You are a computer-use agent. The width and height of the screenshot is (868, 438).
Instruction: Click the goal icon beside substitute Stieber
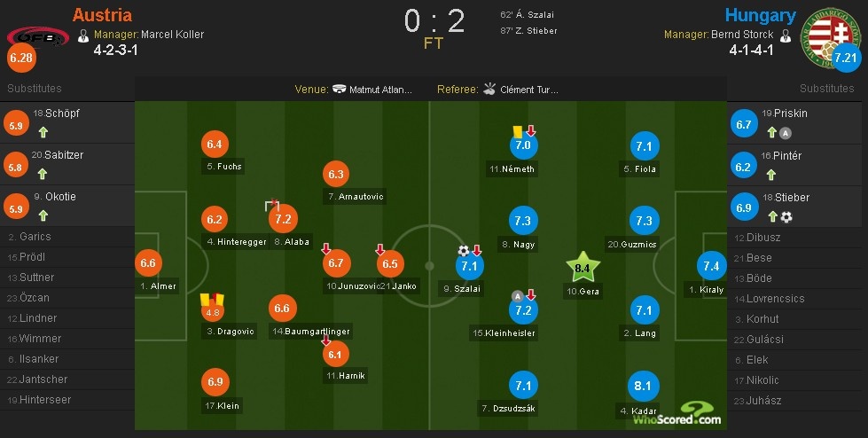tap(786, 216)
